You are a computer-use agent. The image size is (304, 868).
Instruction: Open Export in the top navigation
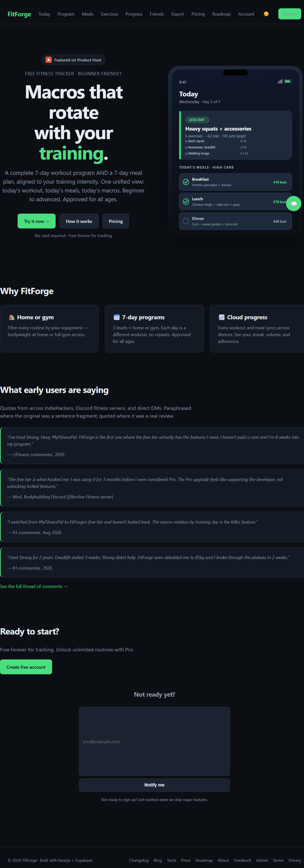(x=177, y=14)
